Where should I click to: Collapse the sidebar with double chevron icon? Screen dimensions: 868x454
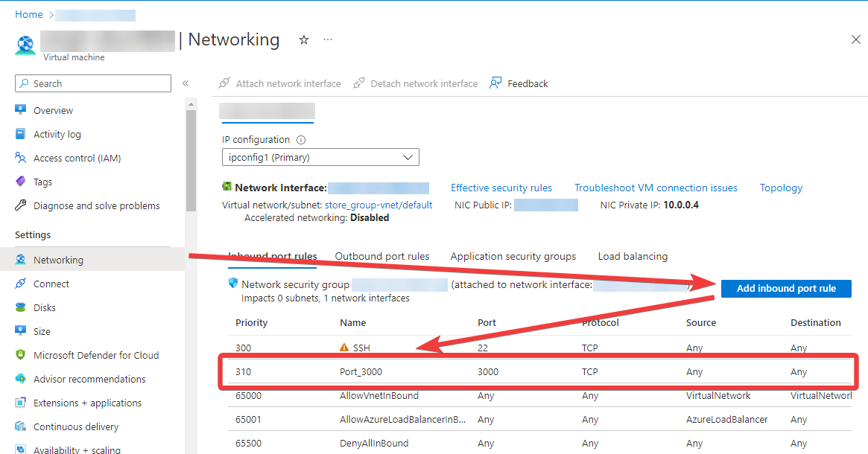point(186,83)
